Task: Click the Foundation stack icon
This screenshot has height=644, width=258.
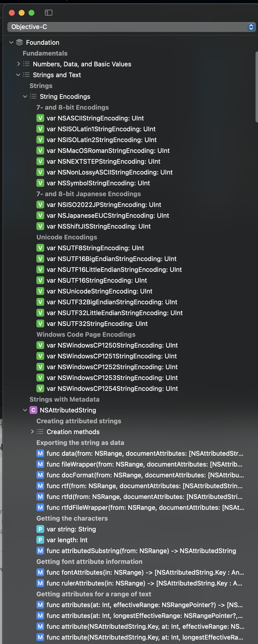Action: point(19,42)
